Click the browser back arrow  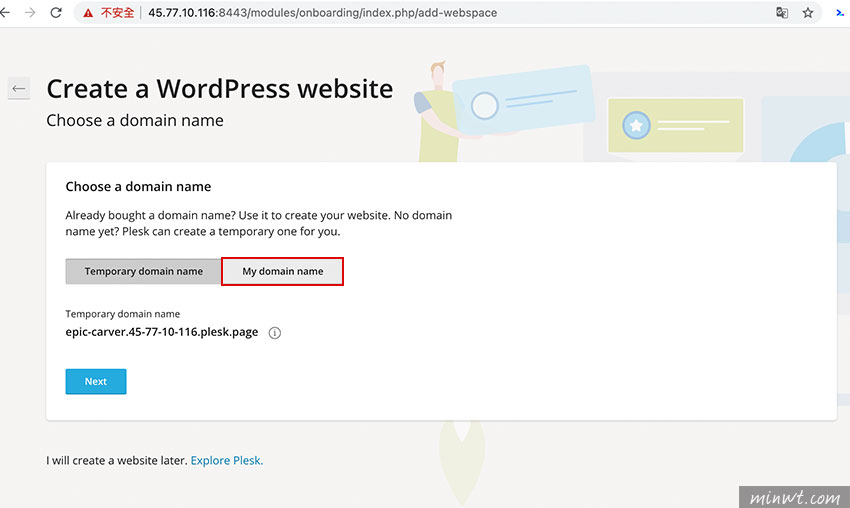[x=5, y=12]
